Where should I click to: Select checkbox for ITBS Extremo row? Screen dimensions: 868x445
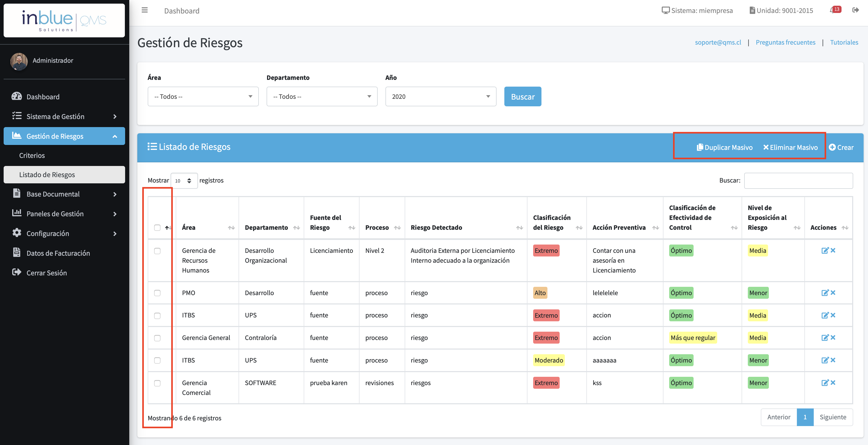click(157, 315)
